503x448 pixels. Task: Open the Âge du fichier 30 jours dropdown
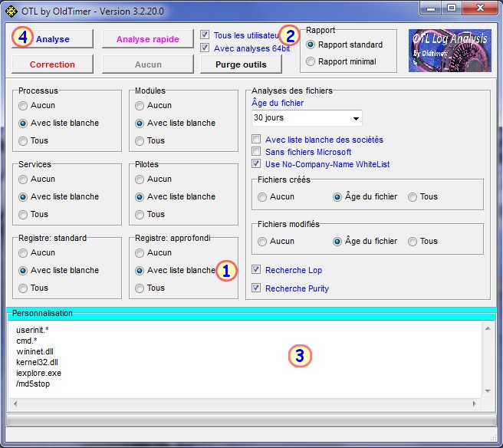pyautogui.click(x=307, y=118)
